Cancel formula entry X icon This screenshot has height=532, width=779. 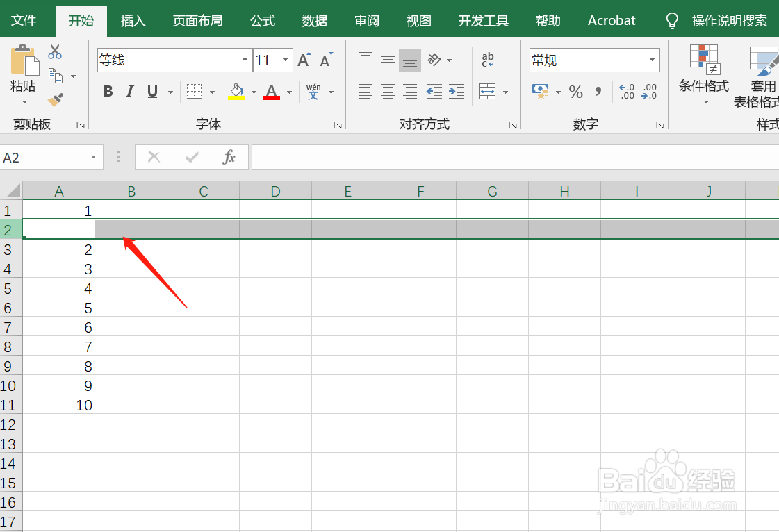click(154, 158)
